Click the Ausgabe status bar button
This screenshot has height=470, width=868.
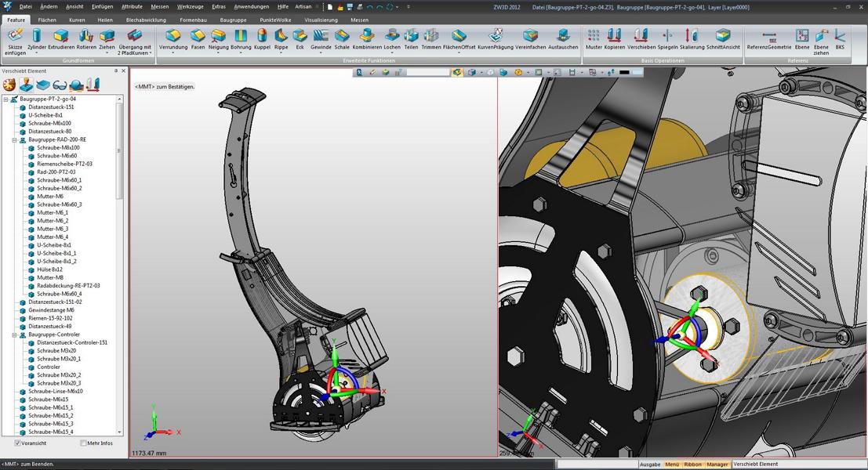tap(650, 465)
